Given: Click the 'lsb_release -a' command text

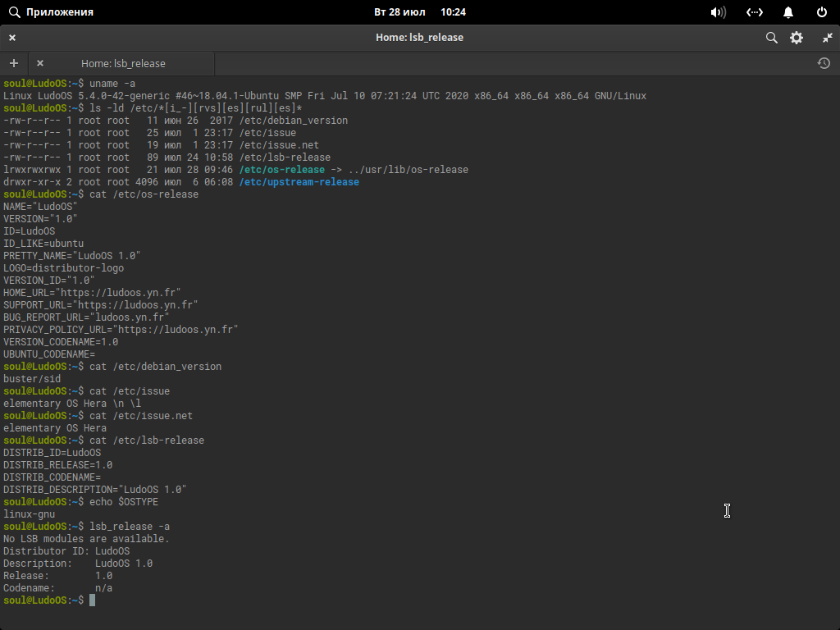Looking at the screenshot, I should [130, 527].
